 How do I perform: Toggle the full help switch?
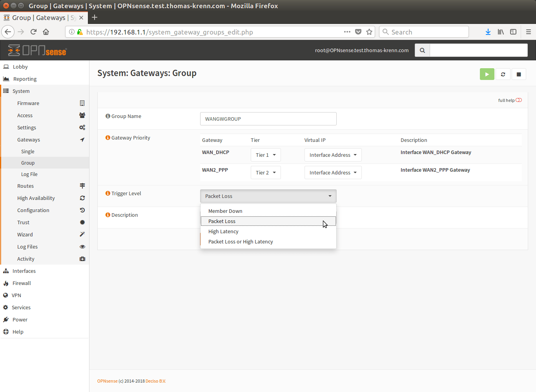(x=518, y=100)
